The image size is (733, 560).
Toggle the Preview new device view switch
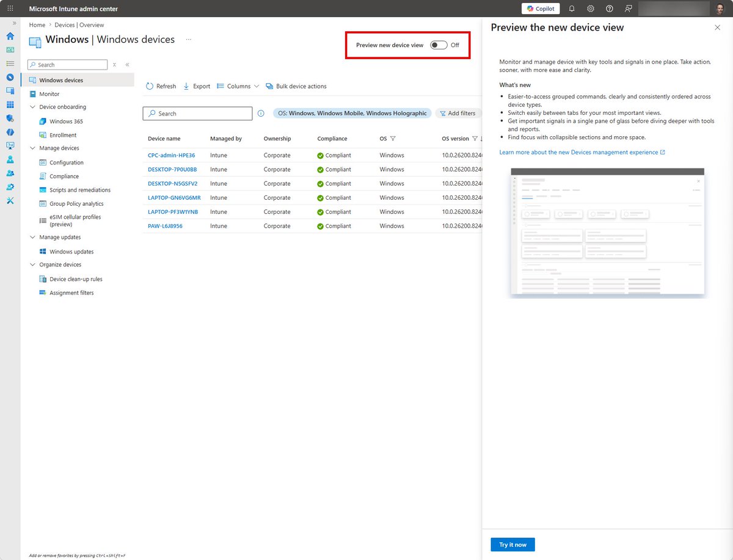click(x=439, y=45)
